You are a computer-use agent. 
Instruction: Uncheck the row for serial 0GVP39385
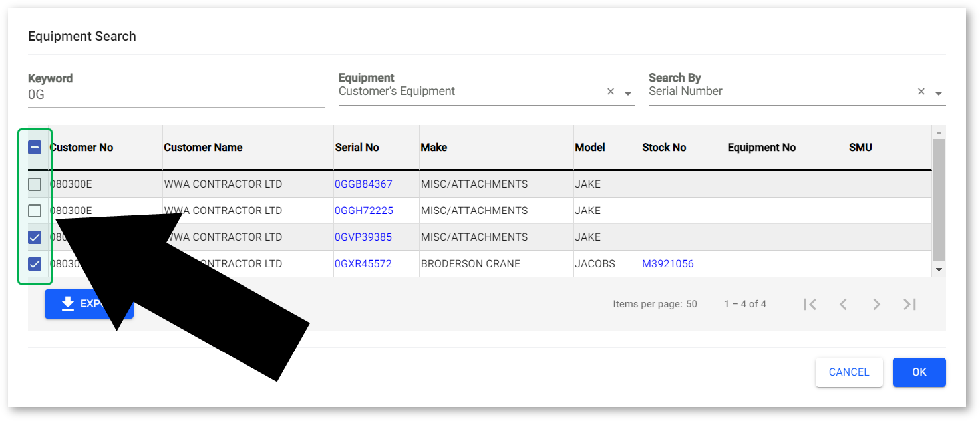tap(35, 237)
